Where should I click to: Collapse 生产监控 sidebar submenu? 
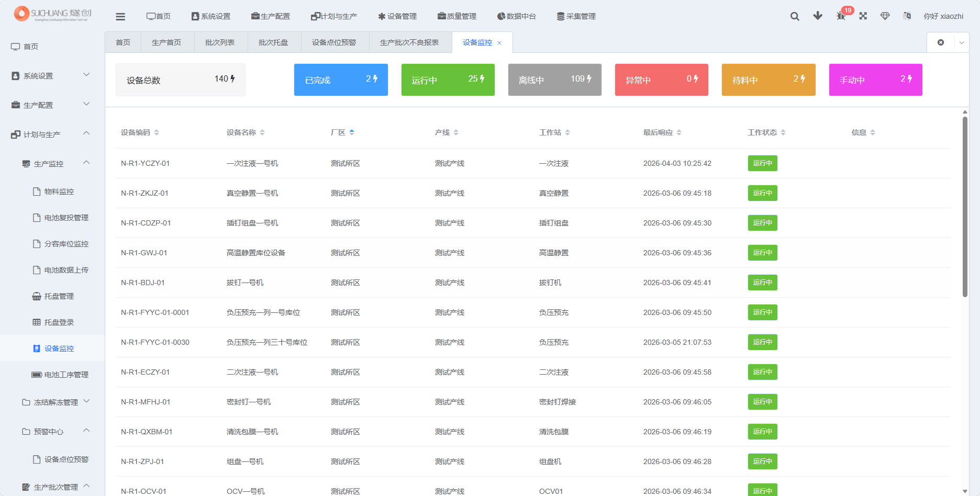(52, 164)
